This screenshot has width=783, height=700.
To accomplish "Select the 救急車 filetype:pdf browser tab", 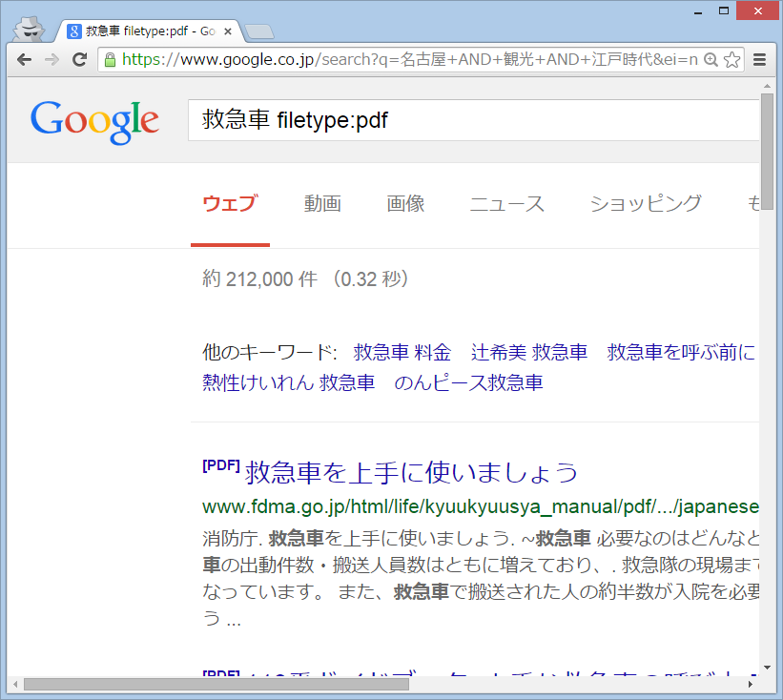I will [150, 31].
